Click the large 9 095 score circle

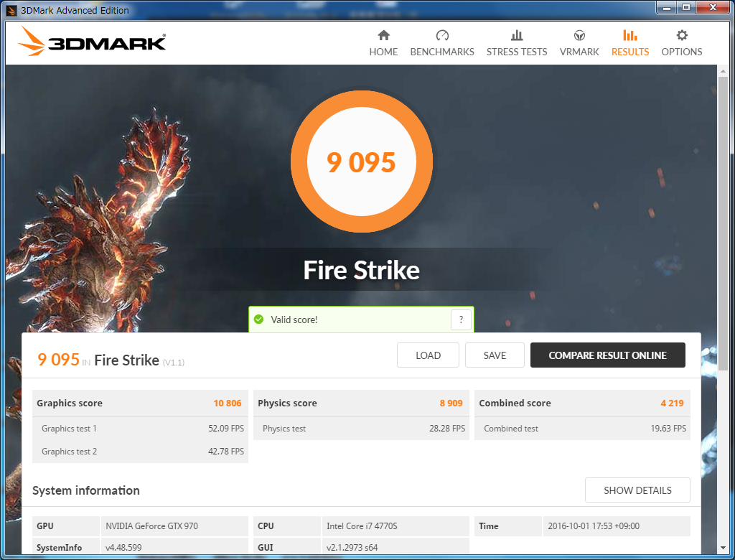(x=362, y=162)
